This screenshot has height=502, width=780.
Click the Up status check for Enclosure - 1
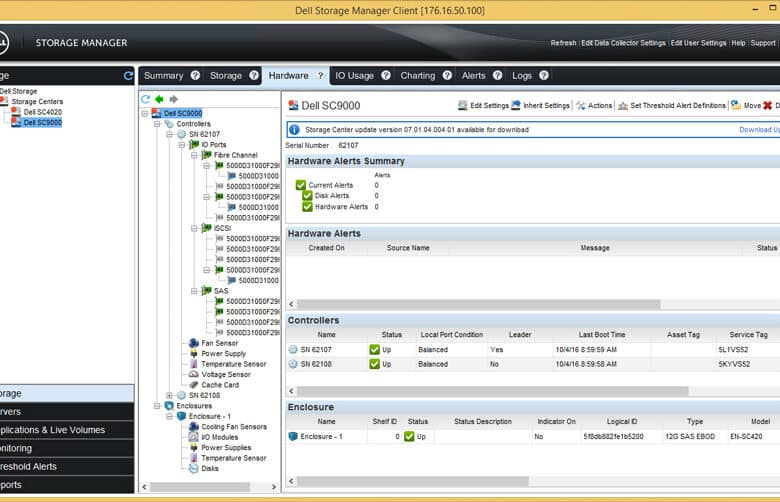(409, 436)
